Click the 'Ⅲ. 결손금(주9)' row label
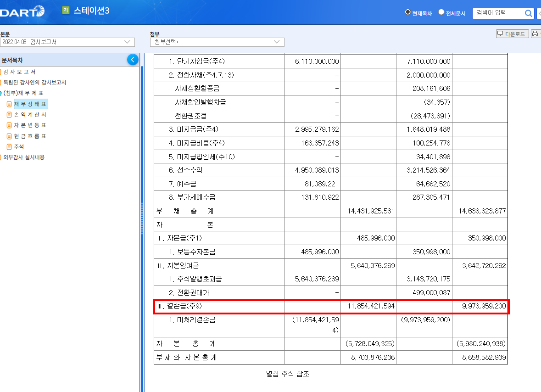This screenshot has width=541, height=392. pyautogui.click(x=179, y=306)
